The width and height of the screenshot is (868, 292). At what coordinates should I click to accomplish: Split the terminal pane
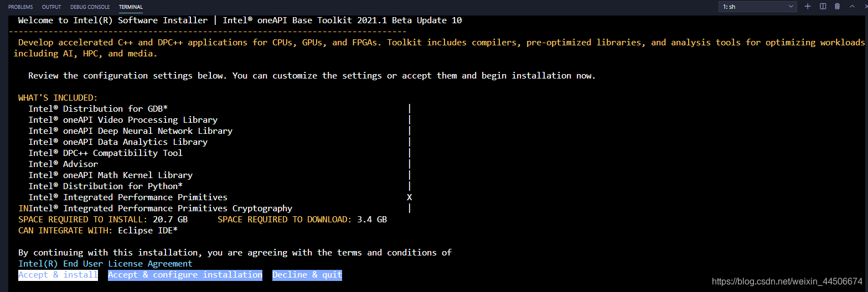coord(823,7)
